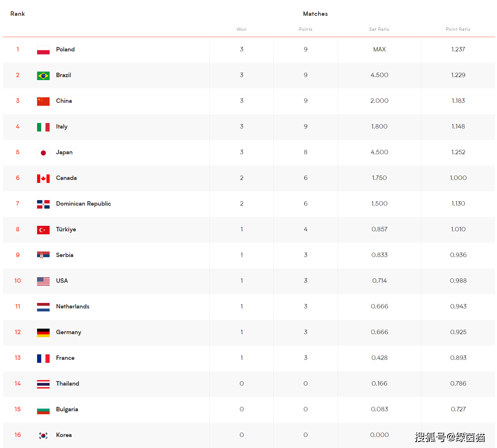Open the Dominican Republic team link
The image size is (497, 448).
(x=83, y=204)
